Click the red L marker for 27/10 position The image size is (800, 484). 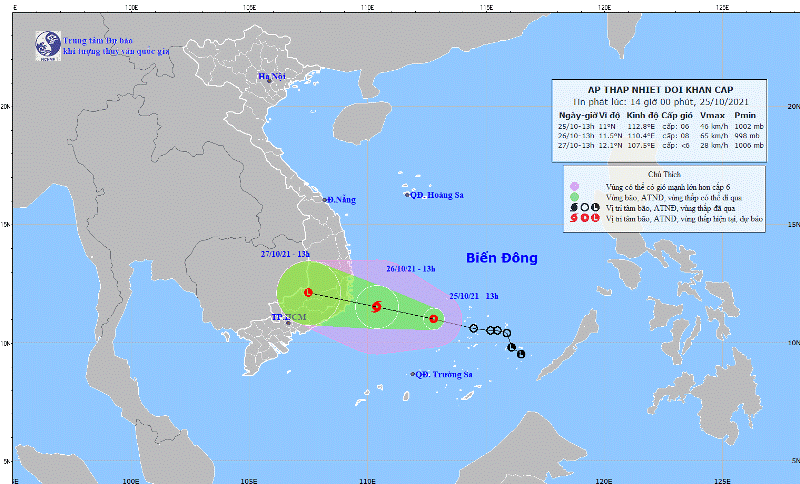tap(308, 293)
